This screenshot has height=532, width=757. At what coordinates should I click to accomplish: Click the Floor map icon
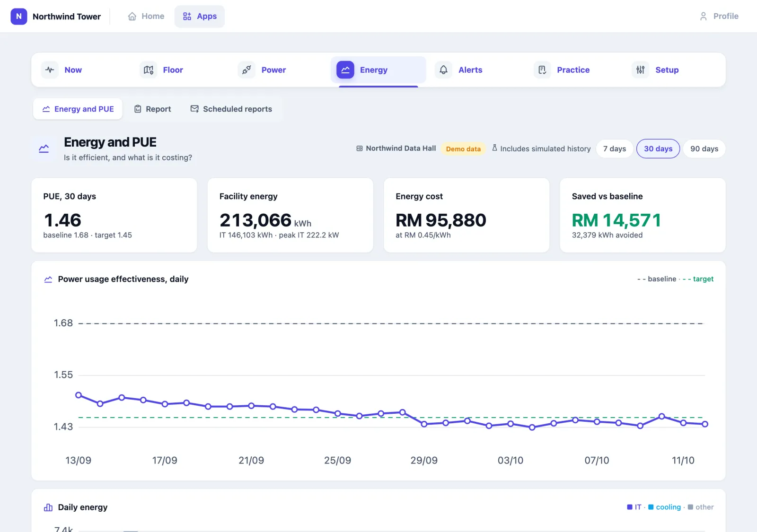tap(149, 70)
